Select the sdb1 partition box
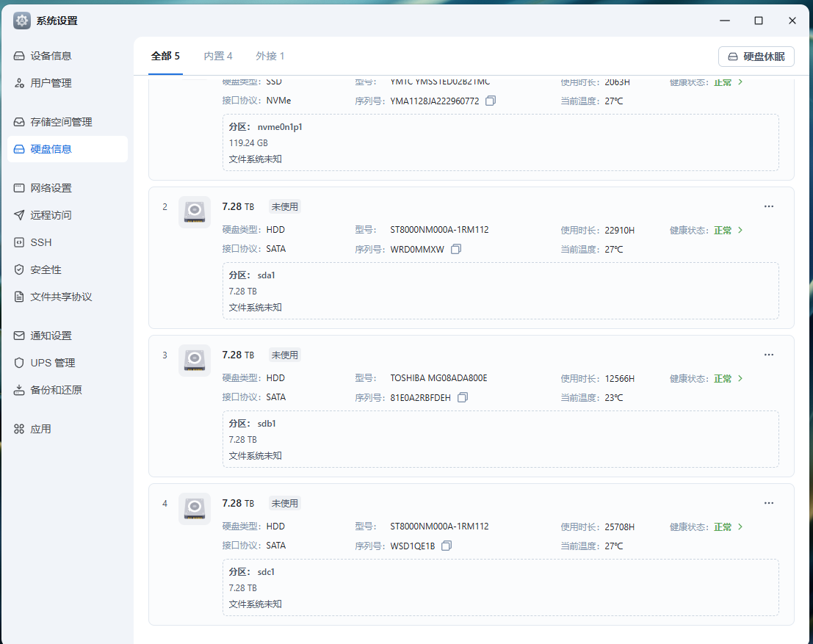Image resolution: width=813 pixels, height=644 pixels. tap(500, 439)
